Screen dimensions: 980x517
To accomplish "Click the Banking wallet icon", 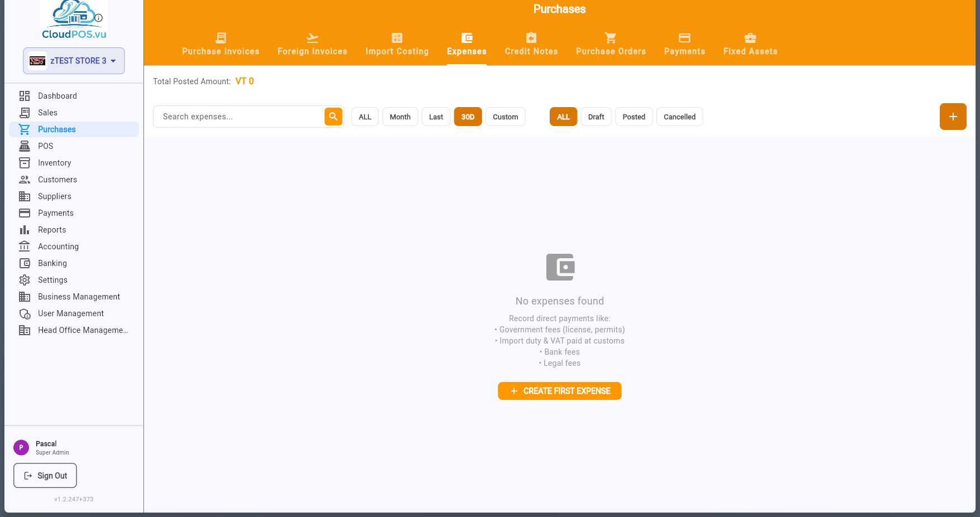I will coord(25,263).
